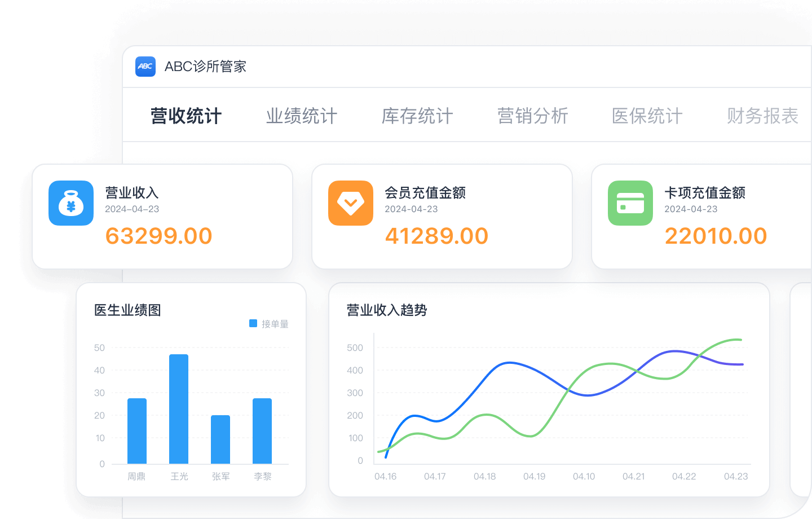This screenshot has width=812, height=519.
Task: Click the orange money bag revenue icon
Action: click(71, 203)
